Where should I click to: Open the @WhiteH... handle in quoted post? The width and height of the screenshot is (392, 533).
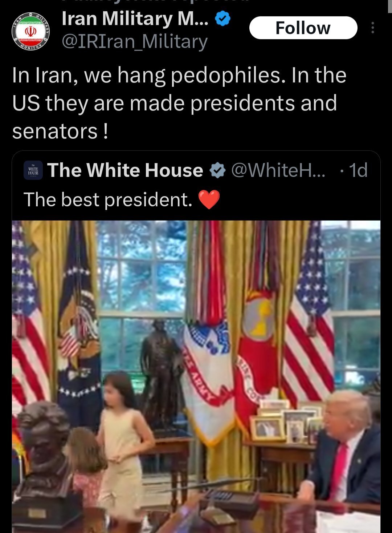pyautogui.click(x=278, y=170)
